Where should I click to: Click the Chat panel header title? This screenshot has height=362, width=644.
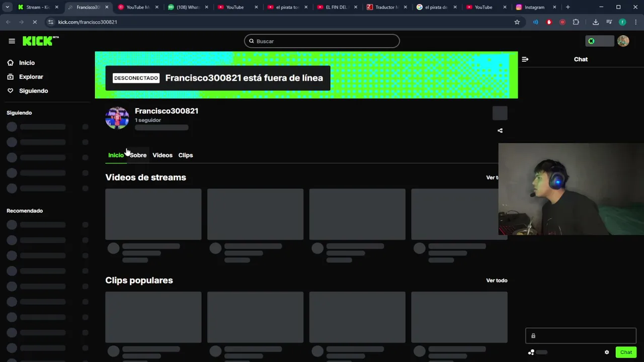click(581, 59)
